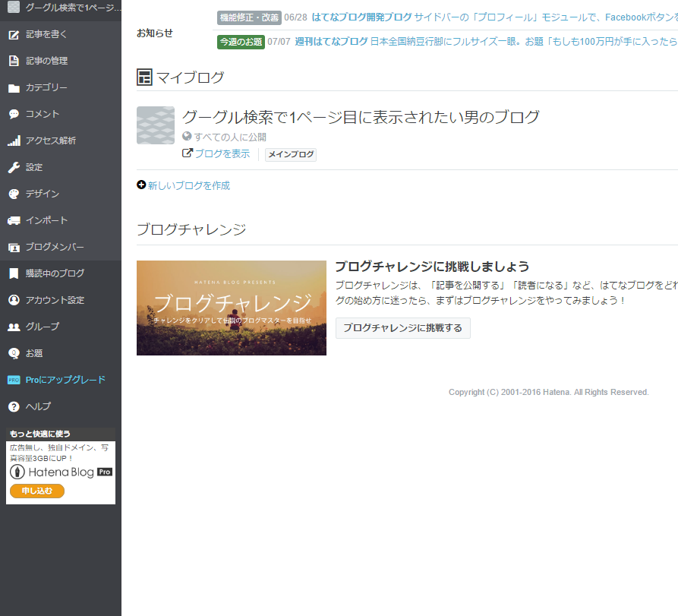Click the Copyright Hatena footer text

[x=549, y=393]
